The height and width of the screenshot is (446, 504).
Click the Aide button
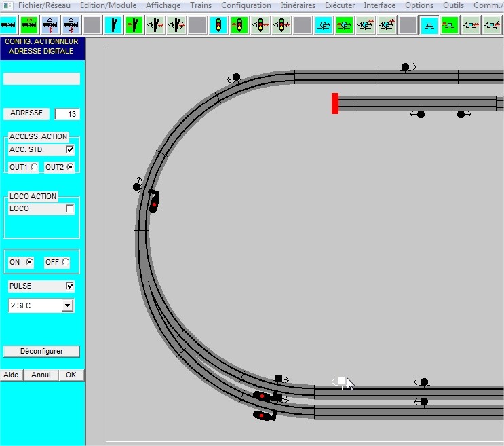coord(12,375)
